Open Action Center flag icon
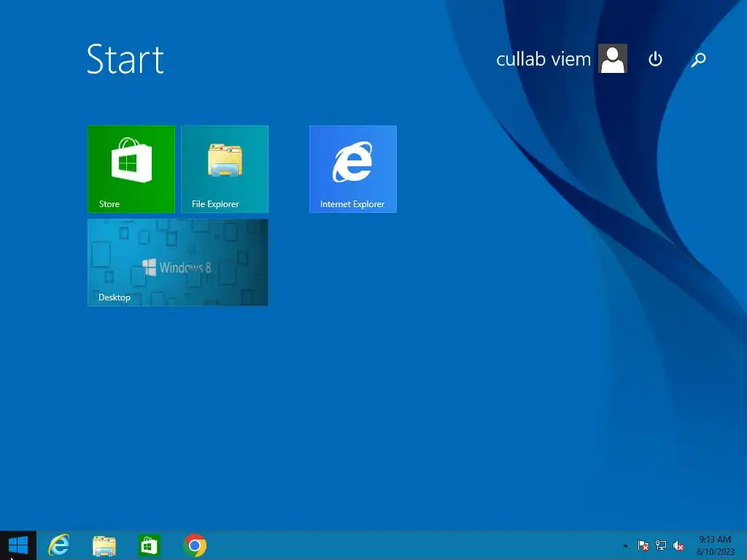 (643, 545)
